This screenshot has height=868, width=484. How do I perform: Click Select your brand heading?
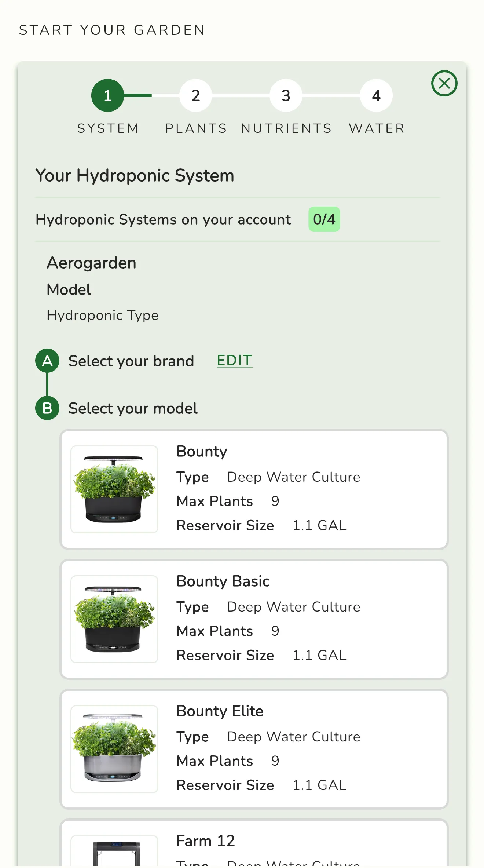(131, 361)
